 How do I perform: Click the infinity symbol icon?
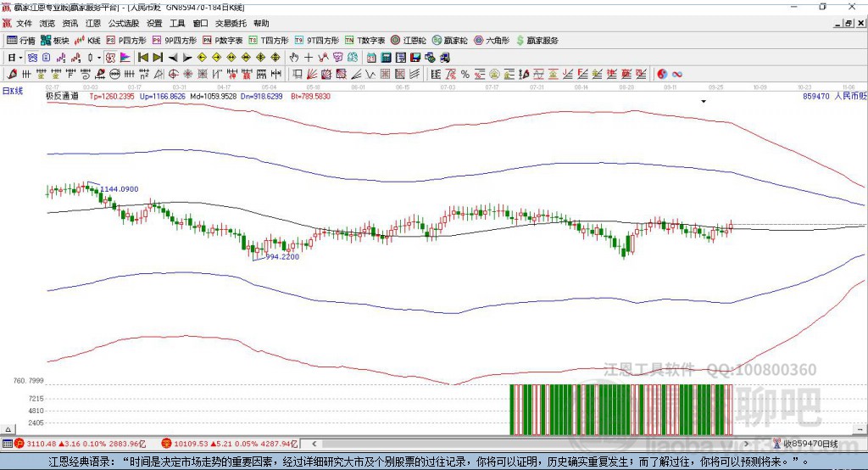pos(677,75)
